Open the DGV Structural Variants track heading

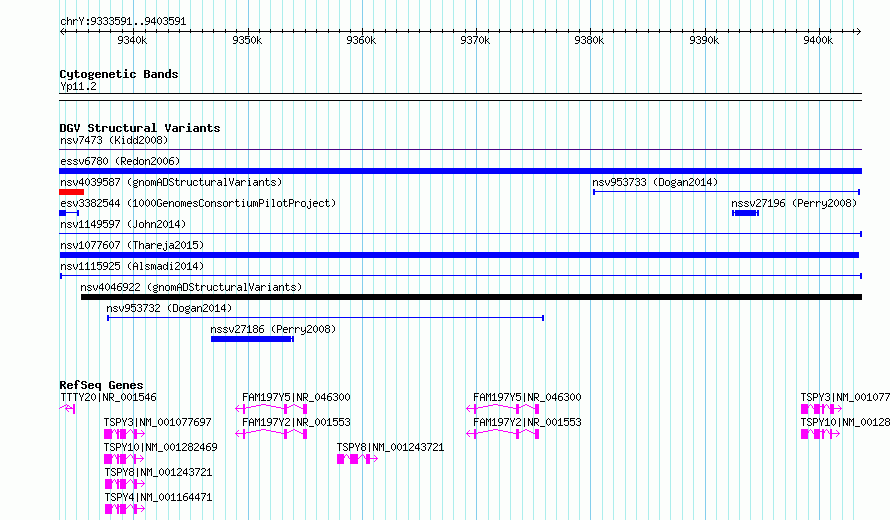140,128
